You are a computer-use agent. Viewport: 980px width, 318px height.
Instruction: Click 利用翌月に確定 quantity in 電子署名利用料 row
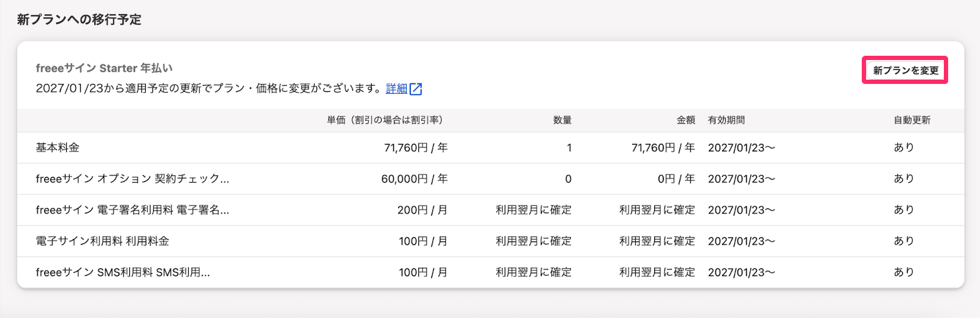point(534,210)
